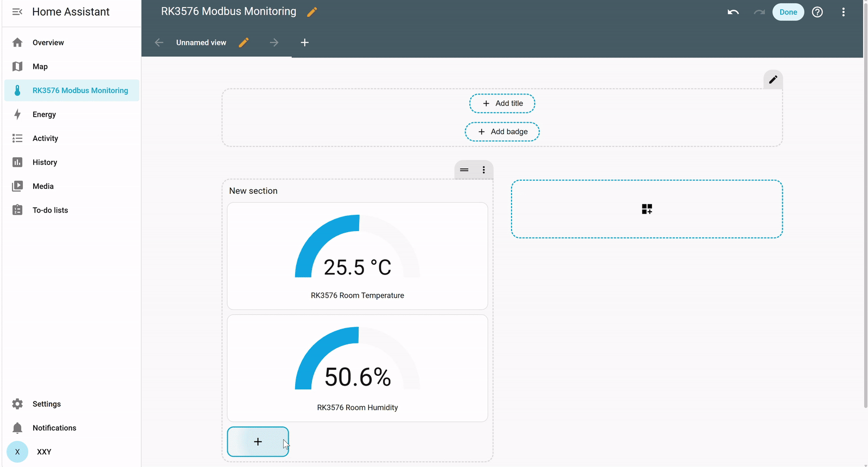Redo the dashboard change
Image resolution: width=868 pixels, height=467 pixels.
pyautogui.click(x=759, y=12)
